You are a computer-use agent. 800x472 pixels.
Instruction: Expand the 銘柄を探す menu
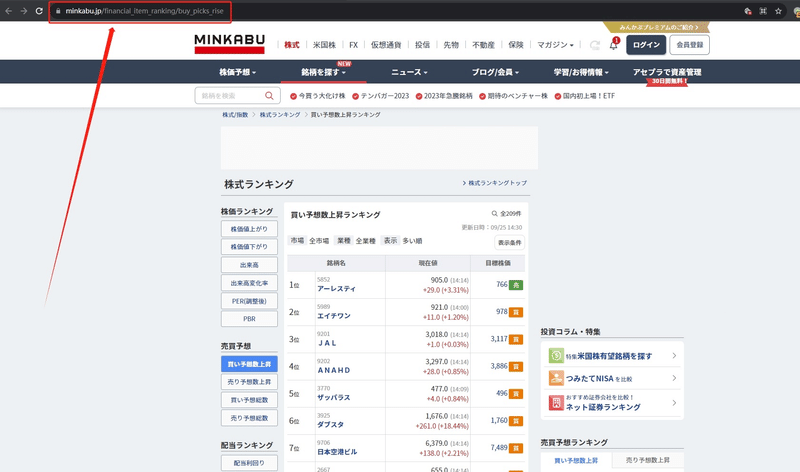(x=323, y=72)
